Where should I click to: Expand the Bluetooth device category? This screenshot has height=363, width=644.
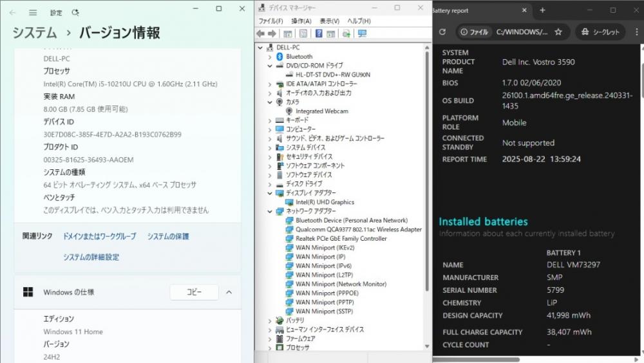click(270, 57)
